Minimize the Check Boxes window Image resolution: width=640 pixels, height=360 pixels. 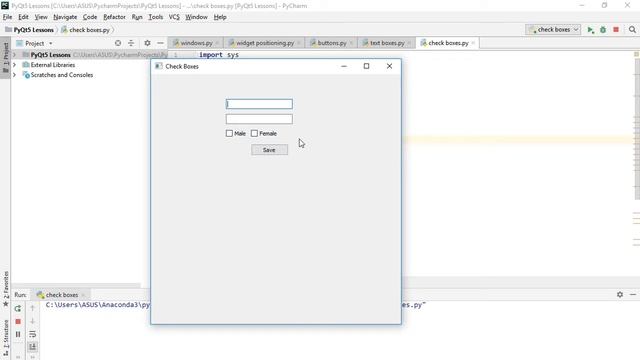(344, 66)
